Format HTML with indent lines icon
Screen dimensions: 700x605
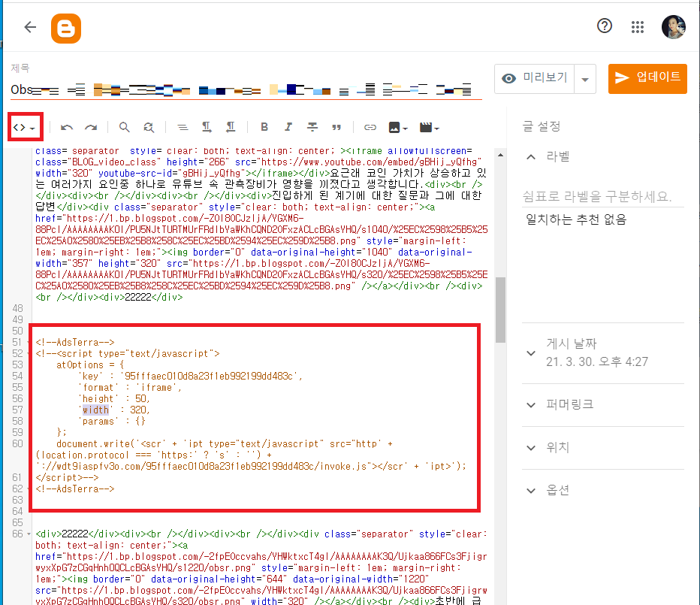(x=183, y=127)
